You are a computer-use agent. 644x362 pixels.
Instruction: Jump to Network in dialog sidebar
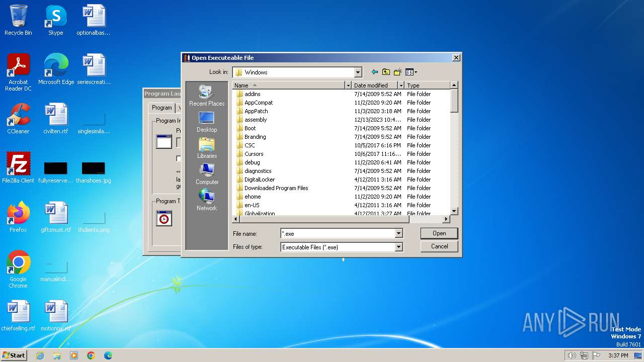point(207,200)
